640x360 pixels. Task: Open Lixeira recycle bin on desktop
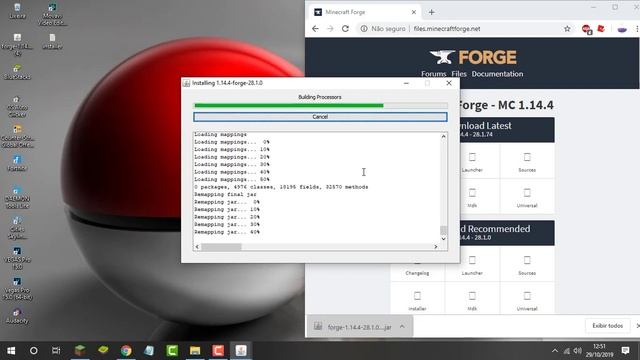(17, 11)
